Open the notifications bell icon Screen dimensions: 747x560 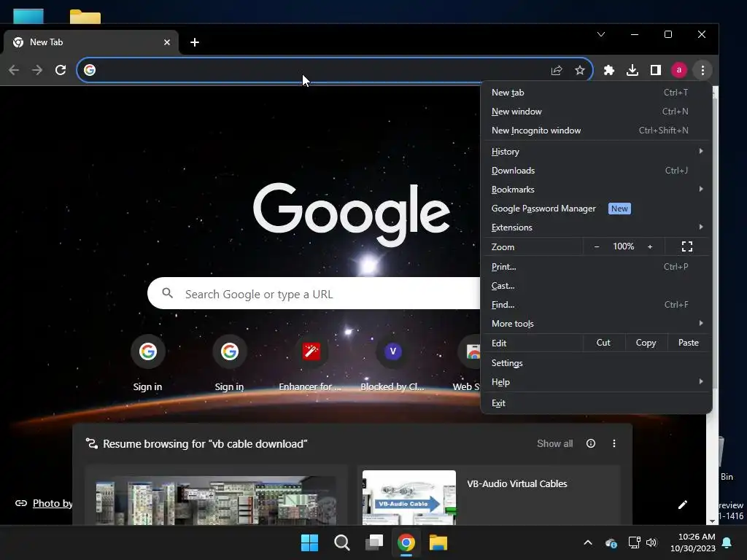point(727,542)
